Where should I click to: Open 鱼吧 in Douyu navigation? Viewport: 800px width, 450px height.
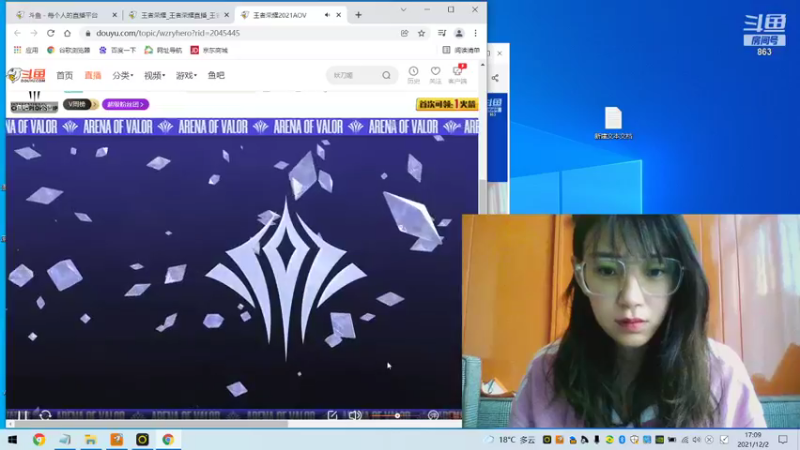216,76
